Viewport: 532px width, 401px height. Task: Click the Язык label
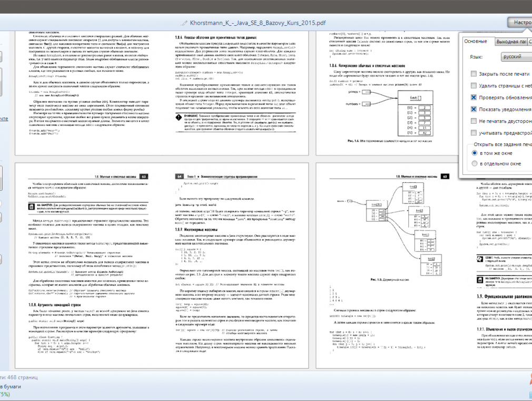[x=476, y=57]
